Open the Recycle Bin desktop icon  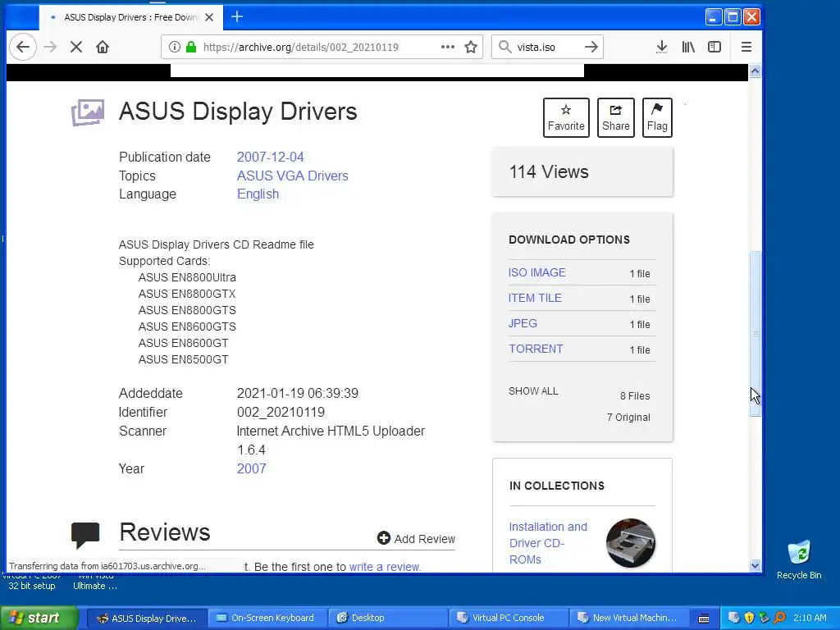[799, 559]
